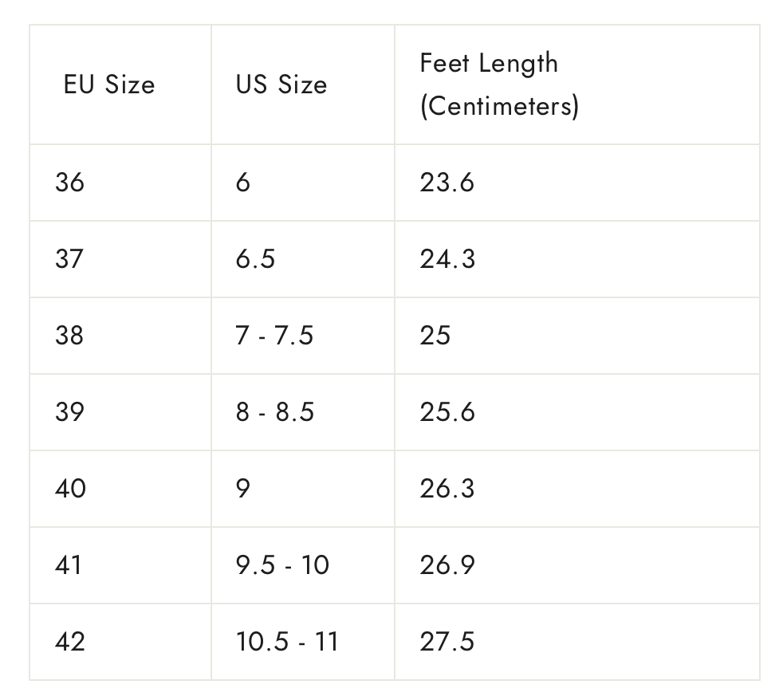
Task: Select the 23.6 feet length cell
Action: click(x=447, y=183)
